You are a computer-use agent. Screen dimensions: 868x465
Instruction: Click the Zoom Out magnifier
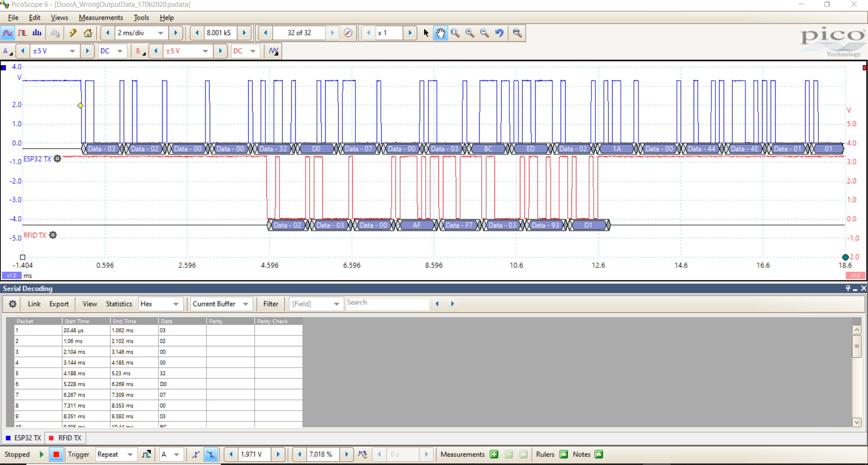coord(484,33)
